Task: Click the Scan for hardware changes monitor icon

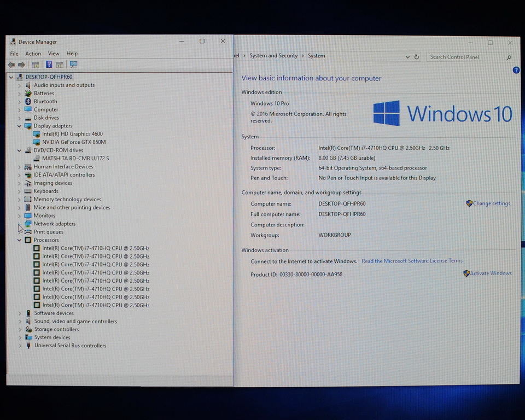Action: pos(73,65)
